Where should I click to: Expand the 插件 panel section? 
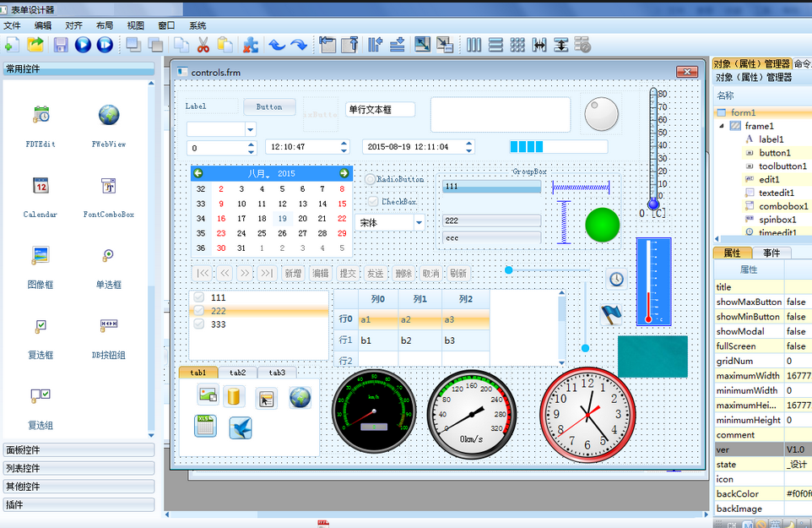point(78,504)
